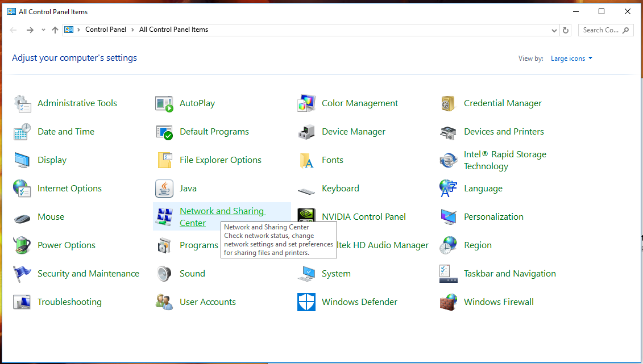Open the Region globe and clock icon
The width and height of the screenshot is (643, 364).
point(448,245)
